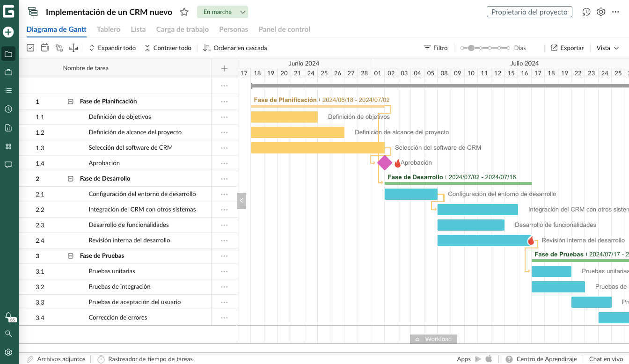Switch to the Tablero tab
This screenshot has width=629, height=364.
[109, 29]
